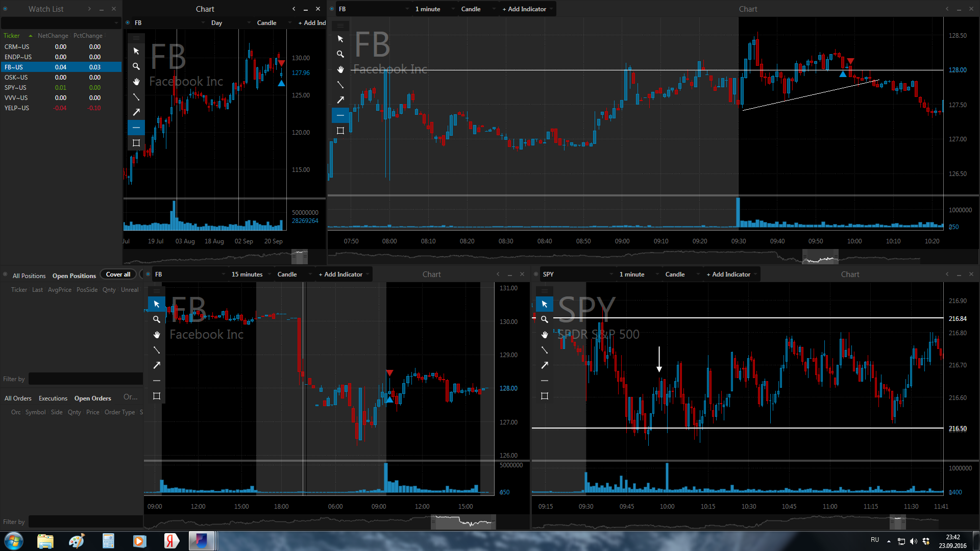The width and height of the screenshot is (980, 551).
Task: Toggle link indicator on FB 15 minutes chart
Action: (x=148, y=274)
